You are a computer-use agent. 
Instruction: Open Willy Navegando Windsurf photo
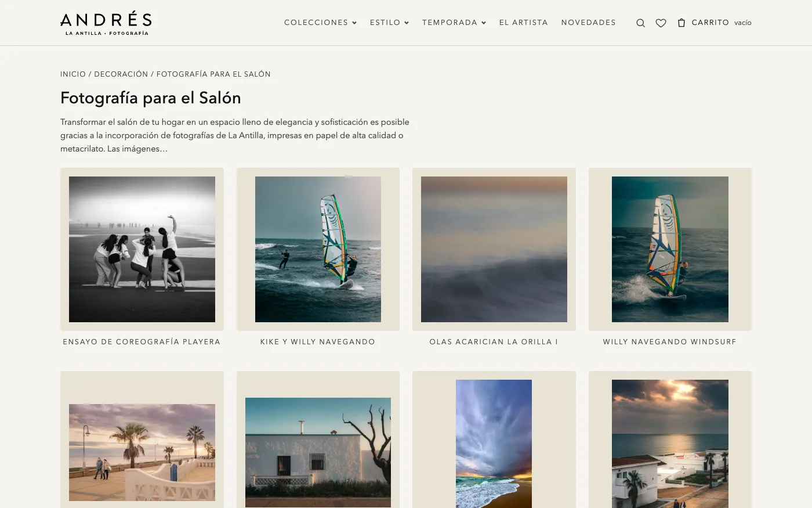pos(670,249)
